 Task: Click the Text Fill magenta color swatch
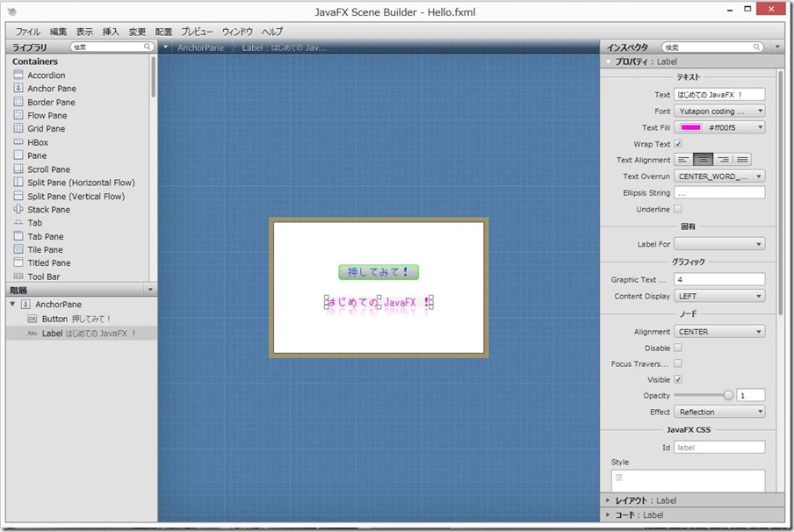pyautogui.click(x=691, y=127)
